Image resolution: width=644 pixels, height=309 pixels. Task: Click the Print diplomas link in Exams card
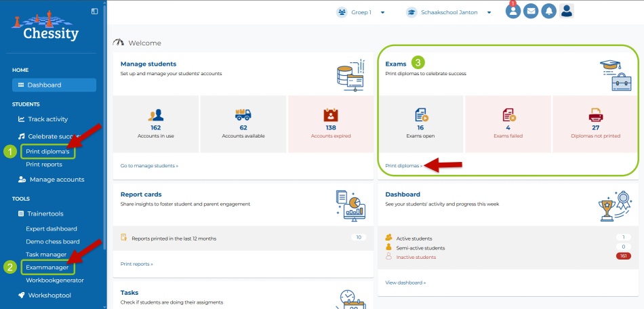(x=403, y=165)
